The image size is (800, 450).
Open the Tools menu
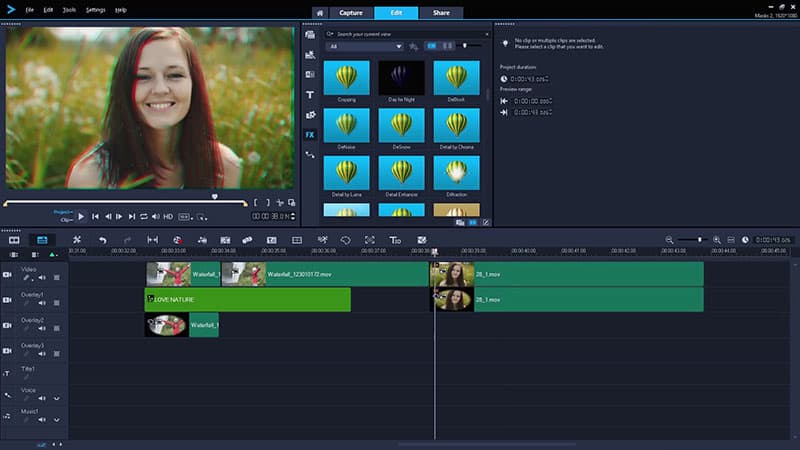[69, 10]
